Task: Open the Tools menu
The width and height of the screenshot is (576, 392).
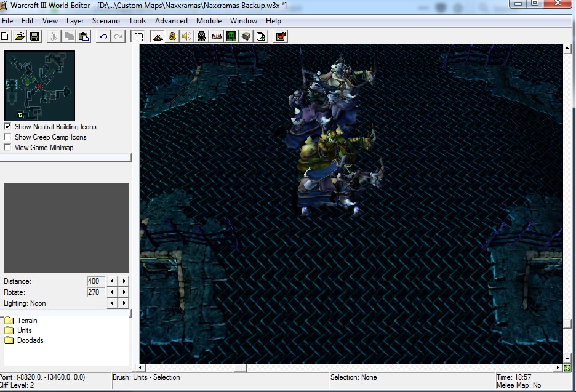Action: [x=137, y=21]
